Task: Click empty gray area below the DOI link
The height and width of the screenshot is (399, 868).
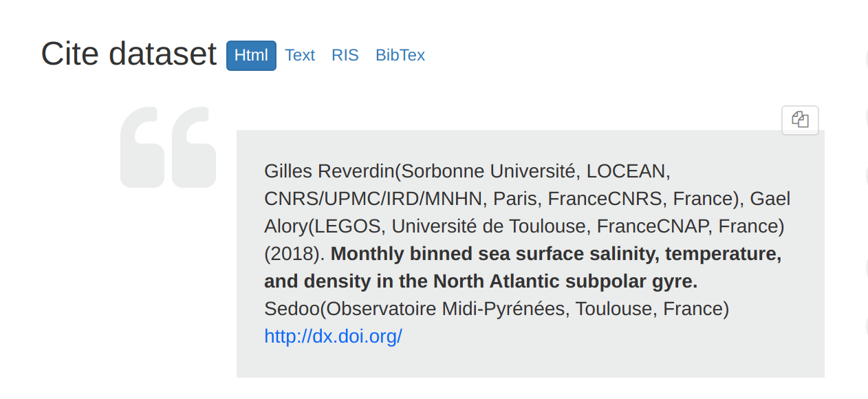Action: [x=530, y=363]
